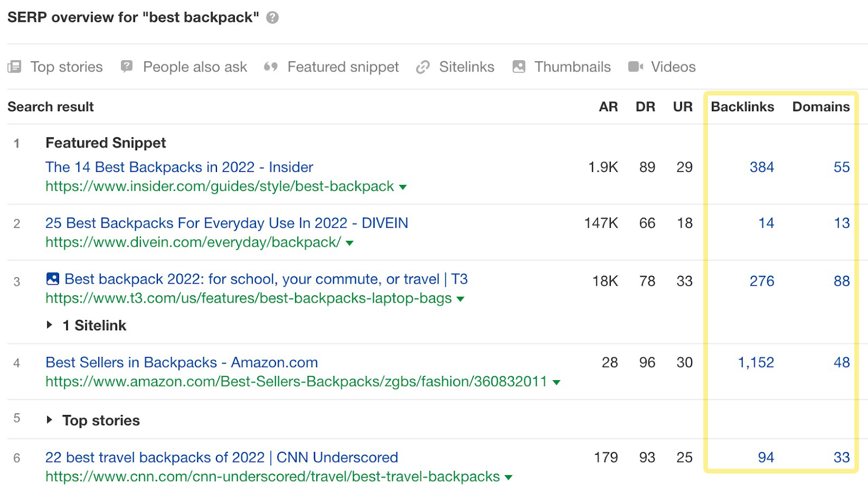Click the help question mark icon

click(x=272, y=17)
